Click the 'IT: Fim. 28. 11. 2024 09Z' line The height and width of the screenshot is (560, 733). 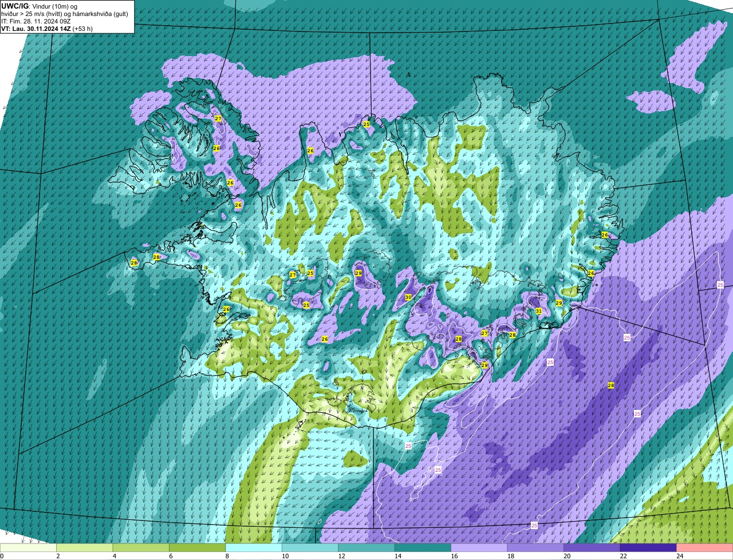(36, 21)
